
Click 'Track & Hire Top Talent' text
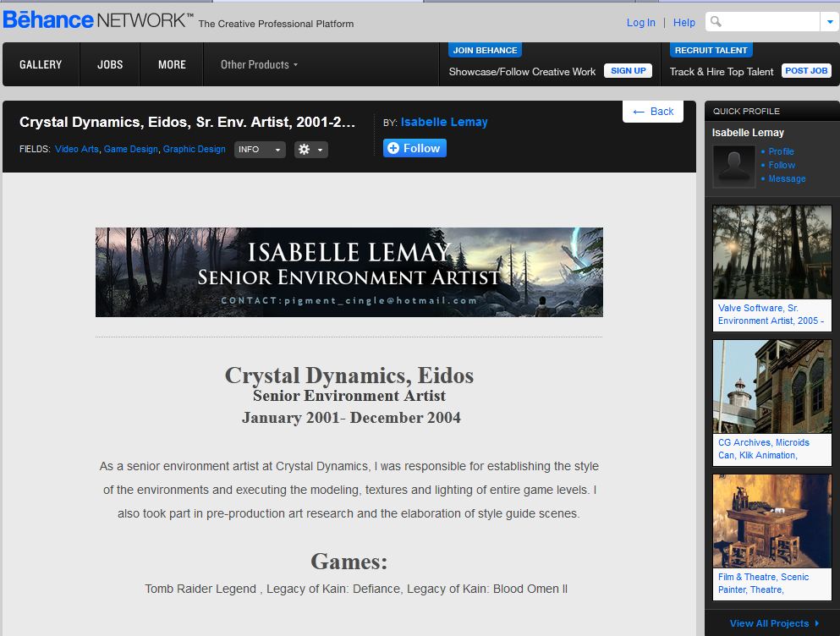coord(722,72)
